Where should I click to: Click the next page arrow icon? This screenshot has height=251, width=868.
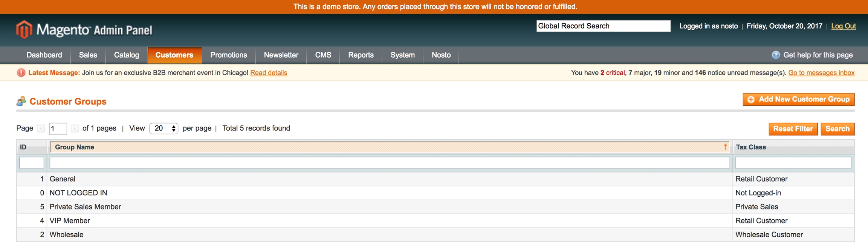coord(75,129)
